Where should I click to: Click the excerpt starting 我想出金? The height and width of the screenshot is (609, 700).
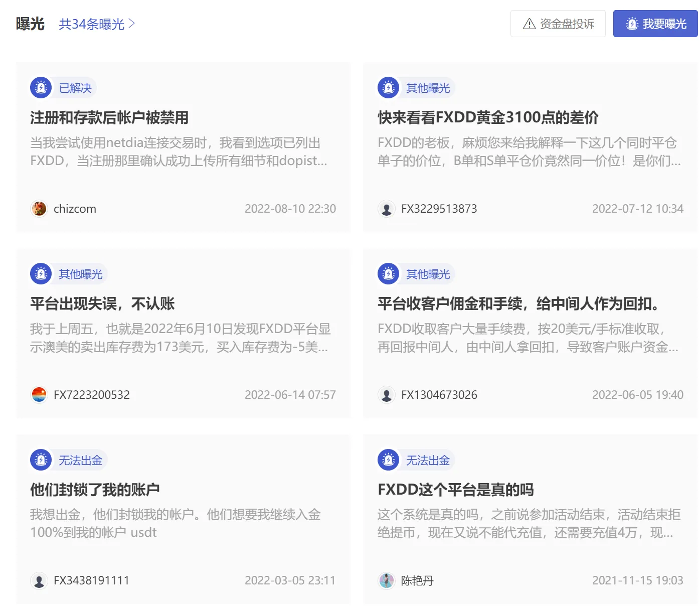pyautogui.click(x=176, y=524)
